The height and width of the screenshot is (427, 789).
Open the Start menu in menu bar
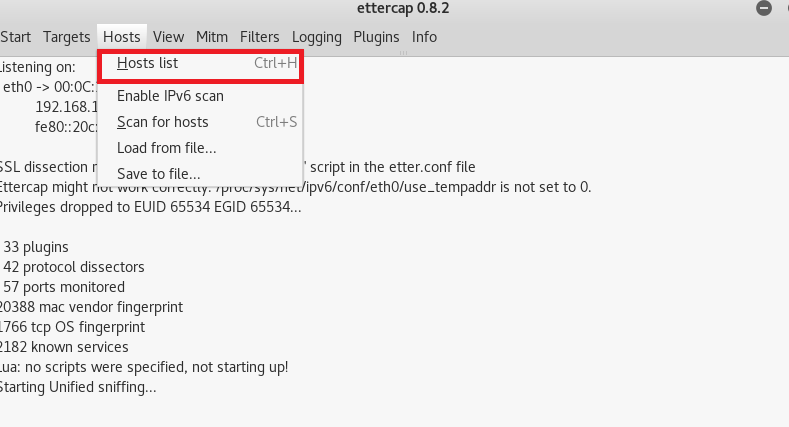15,37
